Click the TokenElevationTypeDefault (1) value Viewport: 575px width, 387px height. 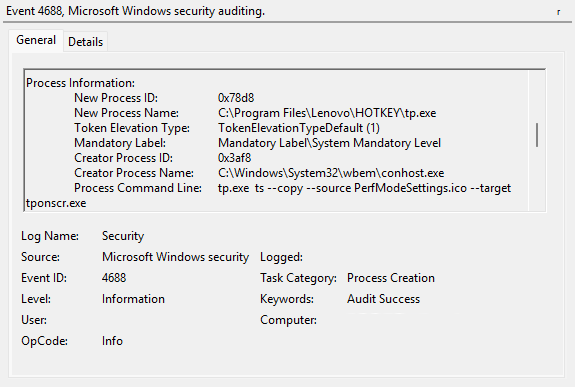coord(299,128)
